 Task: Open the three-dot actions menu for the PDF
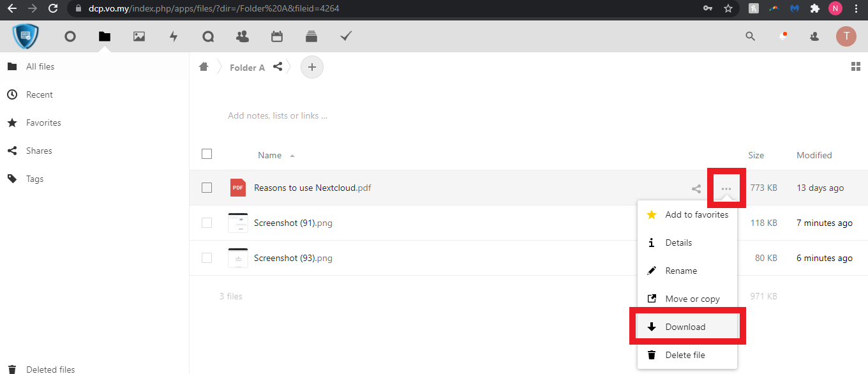(x=726, y=188)
